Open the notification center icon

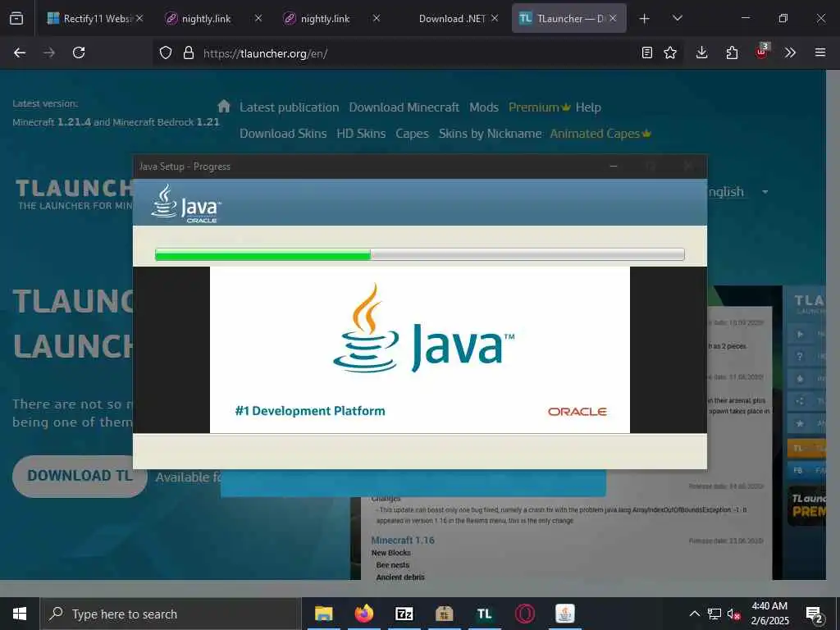(x=815, y=615)
